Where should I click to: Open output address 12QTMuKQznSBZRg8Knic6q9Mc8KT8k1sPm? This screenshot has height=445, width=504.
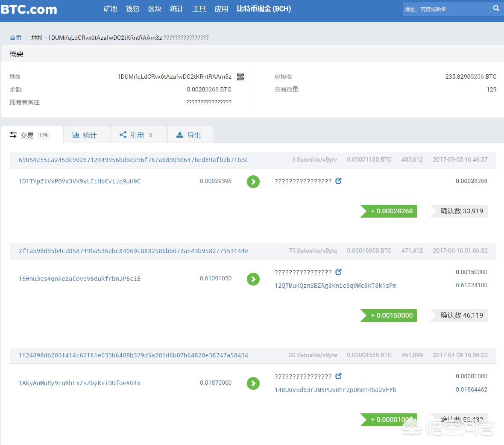pyautogui.click(x=335, y=286)
